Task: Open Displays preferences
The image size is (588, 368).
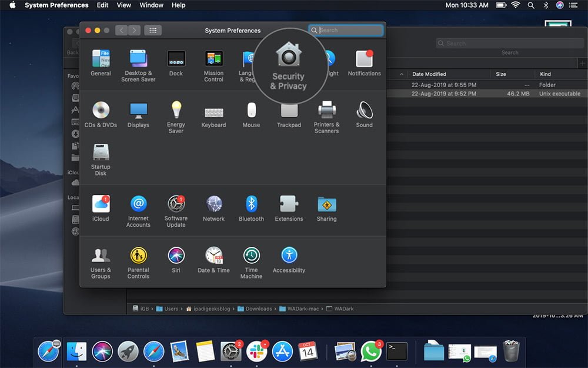Action: (x=138, y=115)
